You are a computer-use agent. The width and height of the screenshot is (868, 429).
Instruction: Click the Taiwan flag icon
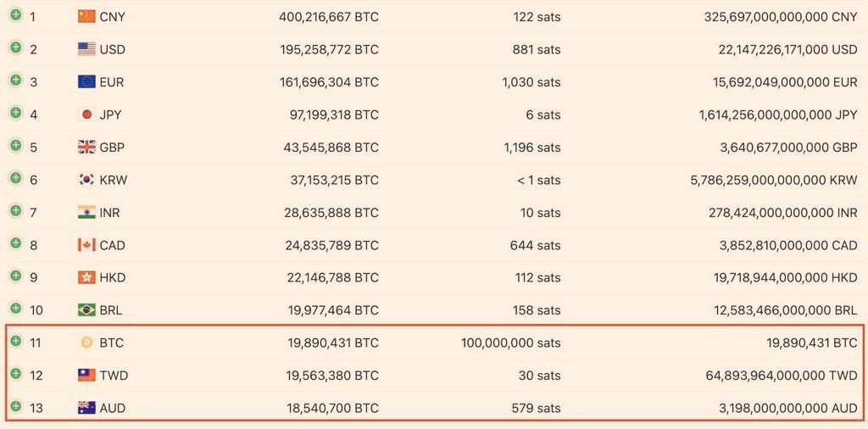[x=87, y=376]
